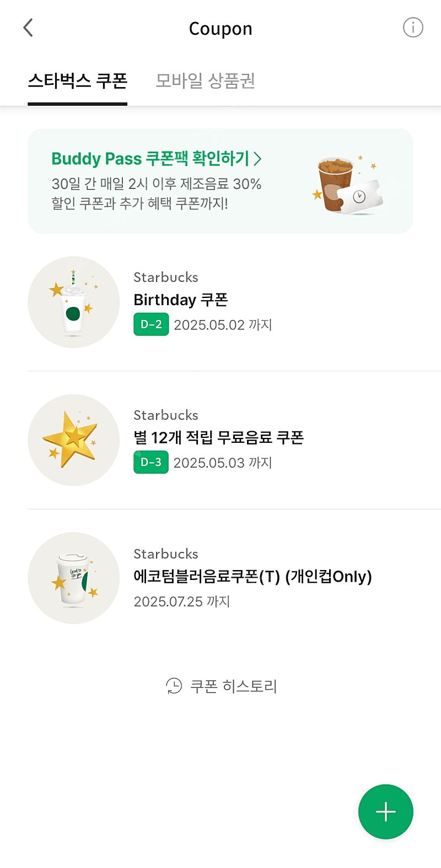This screenshot has height=868, width=441.
Task: Open Buddy Pass 쿠폰팩 확인하기 link
Action: [150, 159]
